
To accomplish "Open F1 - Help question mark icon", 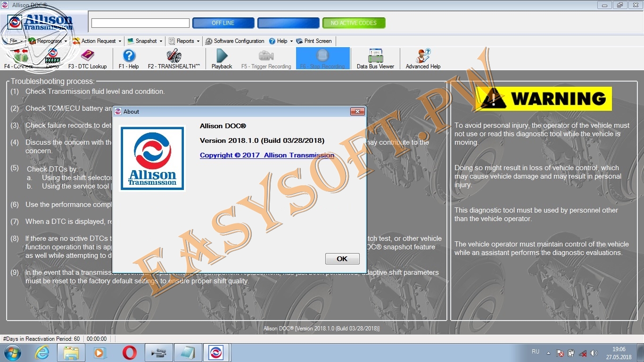I will [129, 58].
